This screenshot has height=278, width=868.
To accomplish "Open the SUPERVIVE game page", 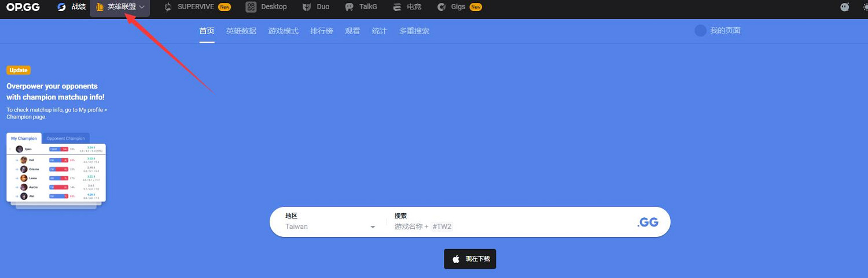I will [x=198, y=7].
